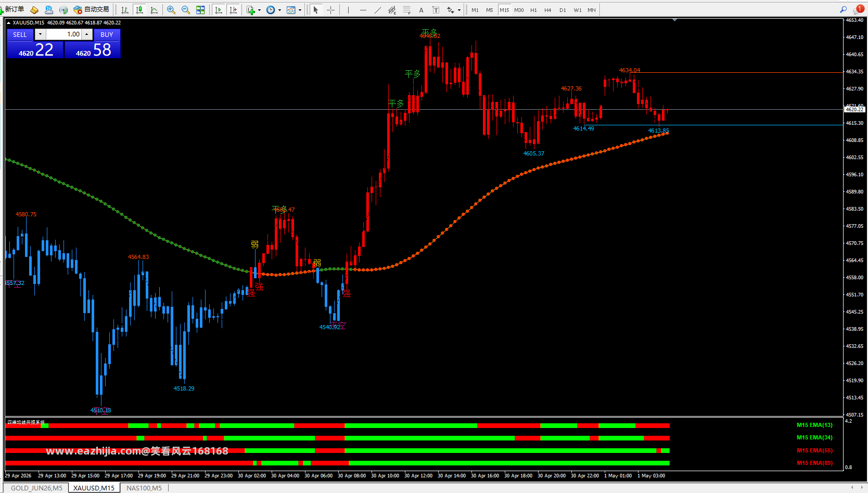Viewport: 868px width, 493px height.
Task: Zoom in on the chart
Action: 171,10
